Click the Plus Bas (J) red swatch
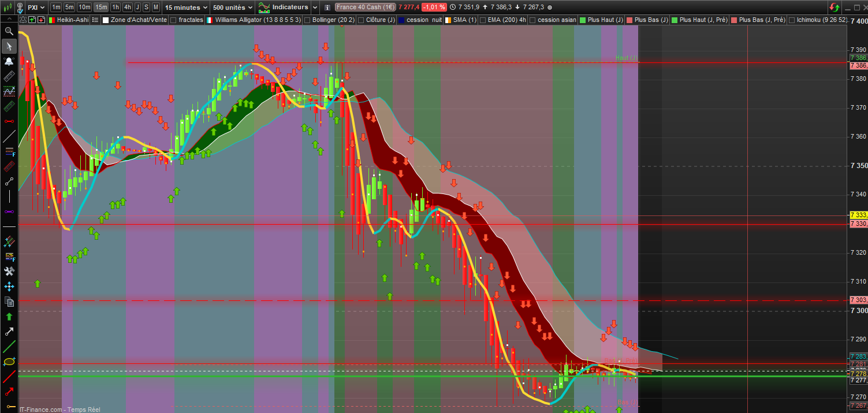This screenshot has height=413, width=868. point(629,20)
